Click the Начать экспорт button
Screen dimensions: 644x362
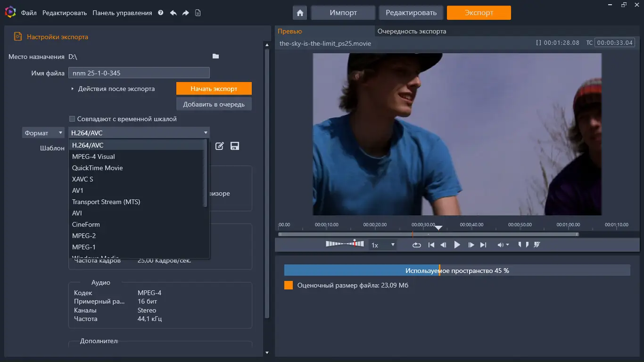214,88
